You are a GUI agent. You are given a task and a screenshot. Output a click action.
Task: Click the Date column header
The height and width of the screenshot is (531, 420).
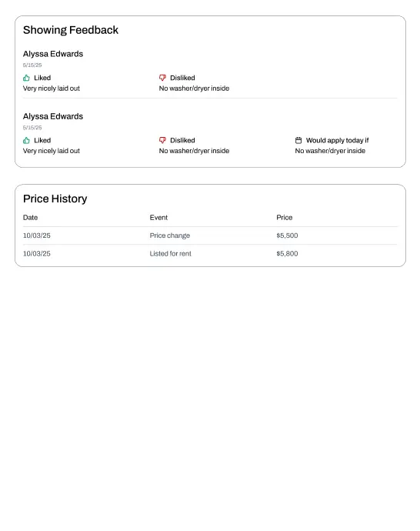tap(31, 218)
